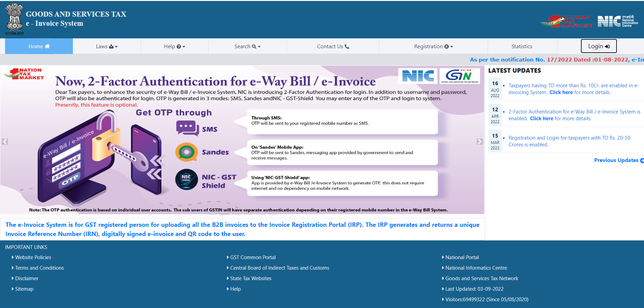The image size is (644, 308).
Task: Open Central Board of Indirect Taxes and Customs link
Action: point(279,268)
